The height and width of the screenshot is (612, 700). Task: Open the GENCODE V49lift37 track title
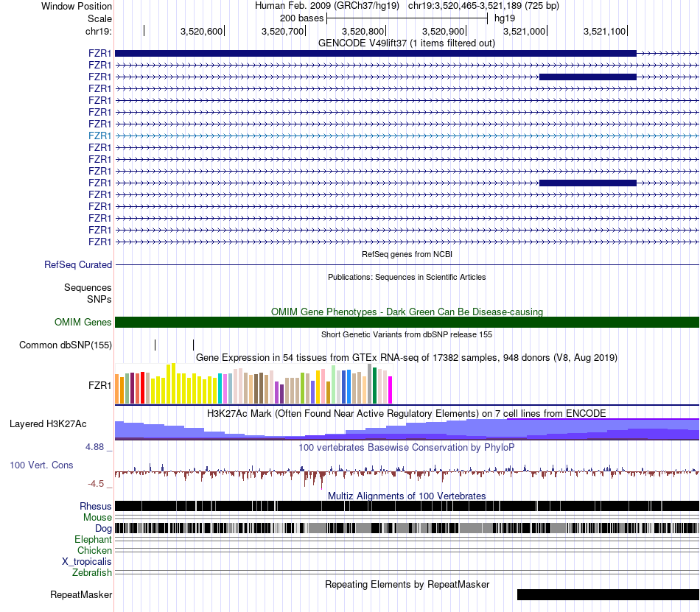coord(406,43)
